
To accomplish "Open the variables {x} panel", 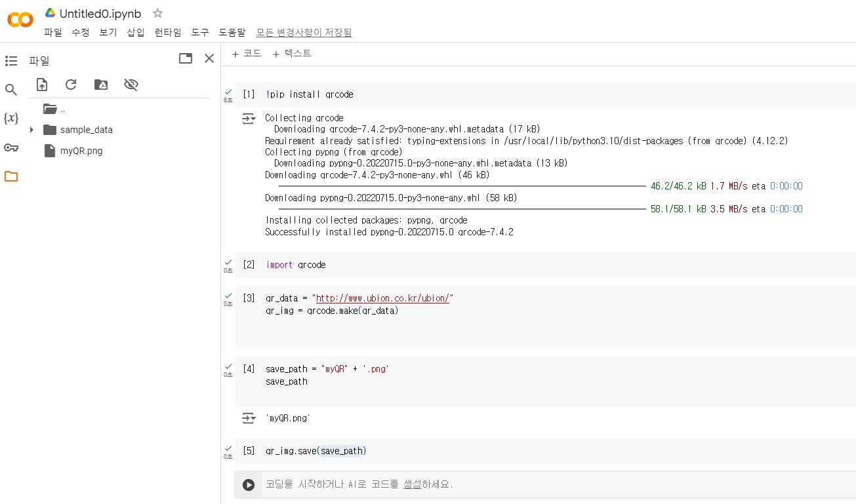I will (11, 119).
